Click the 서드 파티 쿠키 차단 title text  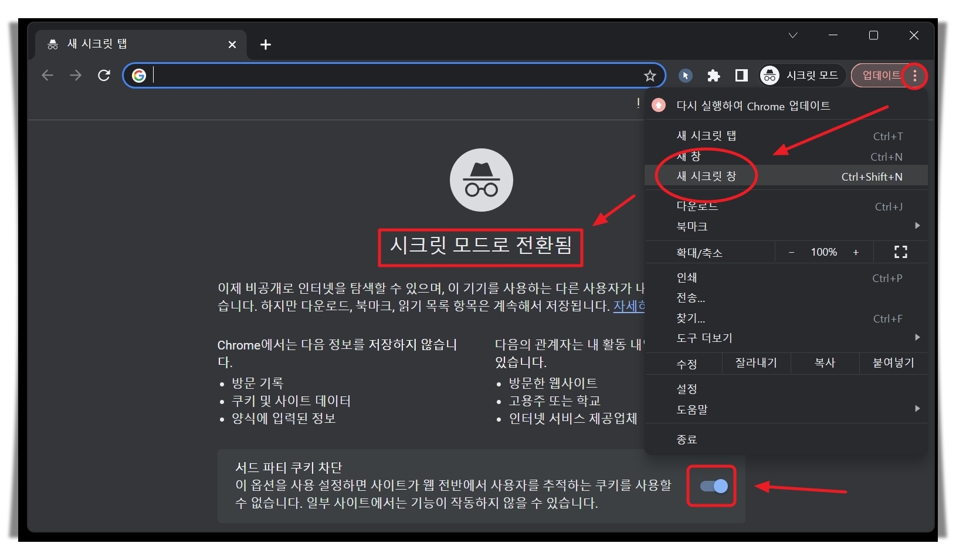click(289, 467)
